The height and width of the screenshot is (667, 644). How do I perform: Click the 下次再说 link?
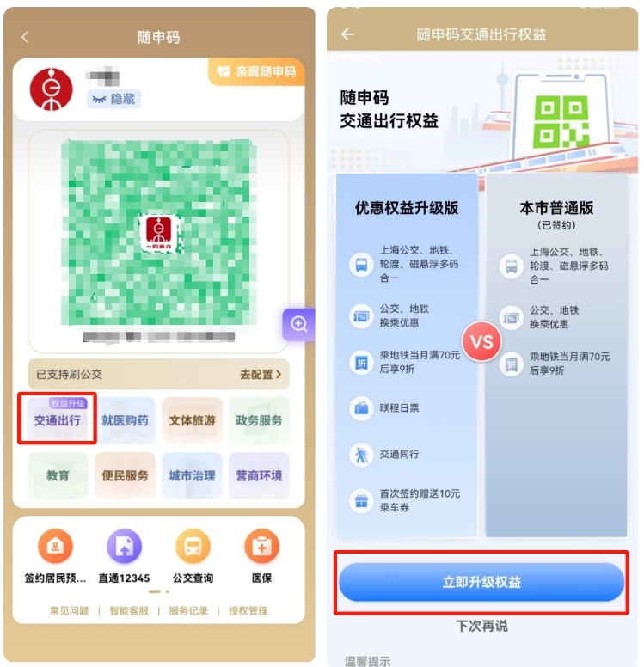point(481,626)
